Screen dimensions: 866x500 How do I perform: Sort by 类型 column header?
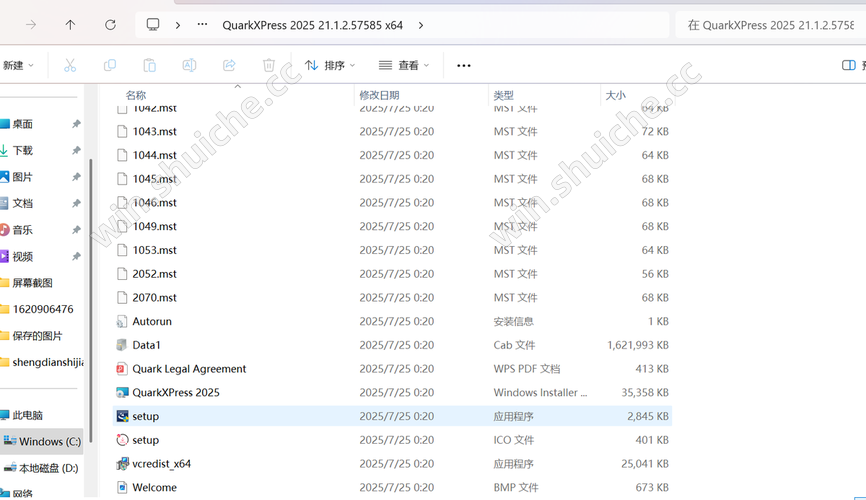pyautogui.click(x=504, y=95)
